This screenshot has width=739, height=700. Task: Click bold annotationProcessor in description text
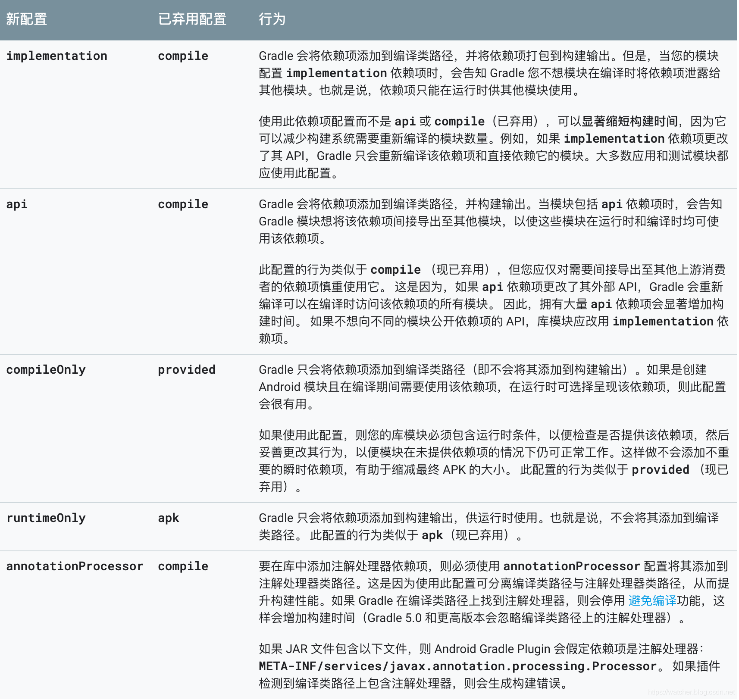572,566
